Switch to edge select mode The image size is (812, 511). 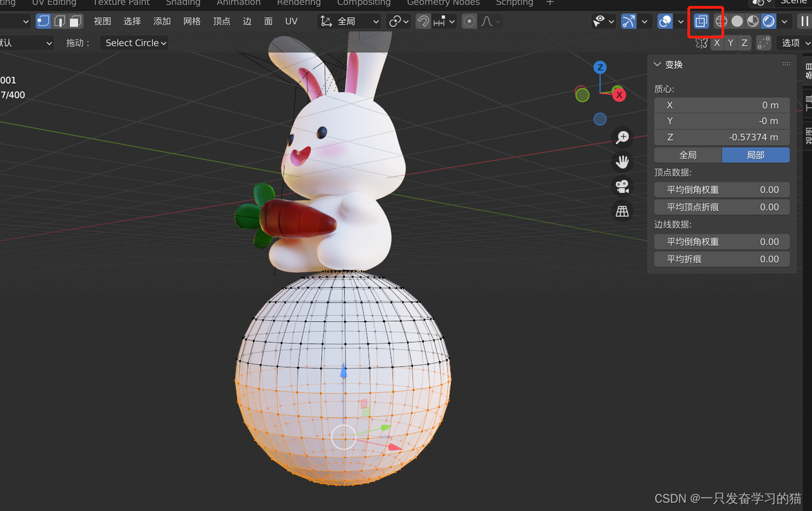tap(60, 21)
